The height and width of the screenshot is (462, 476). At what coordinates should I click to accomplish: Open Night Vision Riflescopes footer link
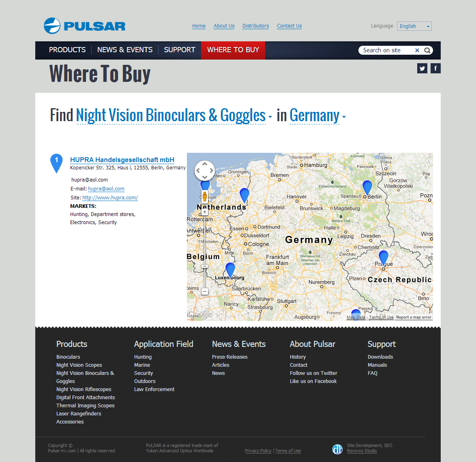[84, 389]
